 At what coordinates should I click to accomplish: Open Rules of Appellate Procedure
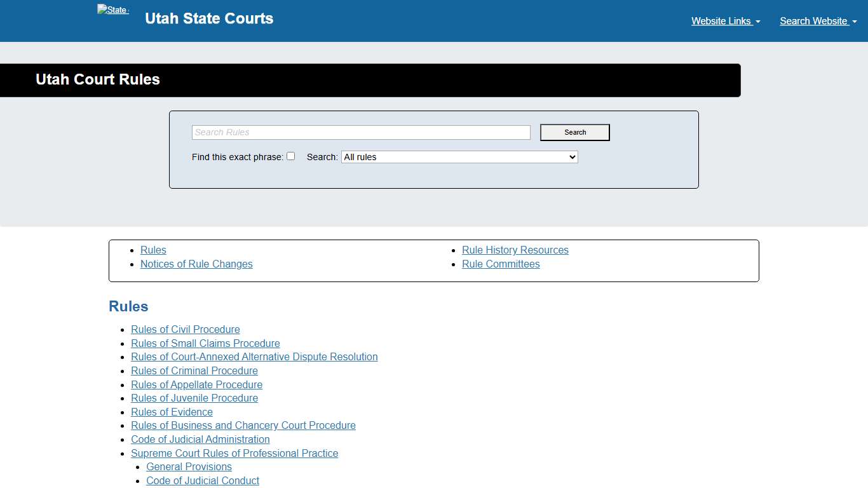(x=196, y=385)
